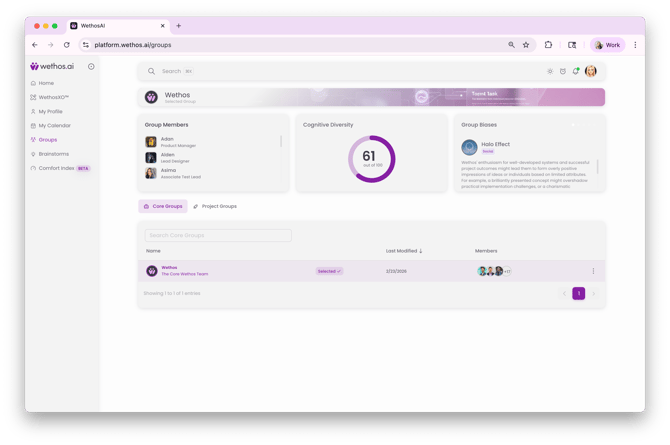Toggle light/dark theme with sun icon
The width and height of the screenshot is (670, 445).
[550, 71]
